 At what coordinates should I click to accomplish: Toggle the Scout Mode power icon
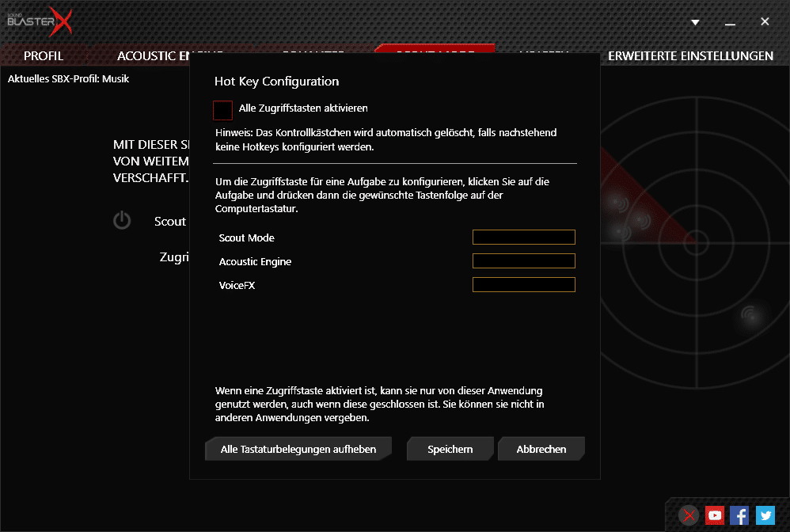pyautogui.click(x=121, y=221)
